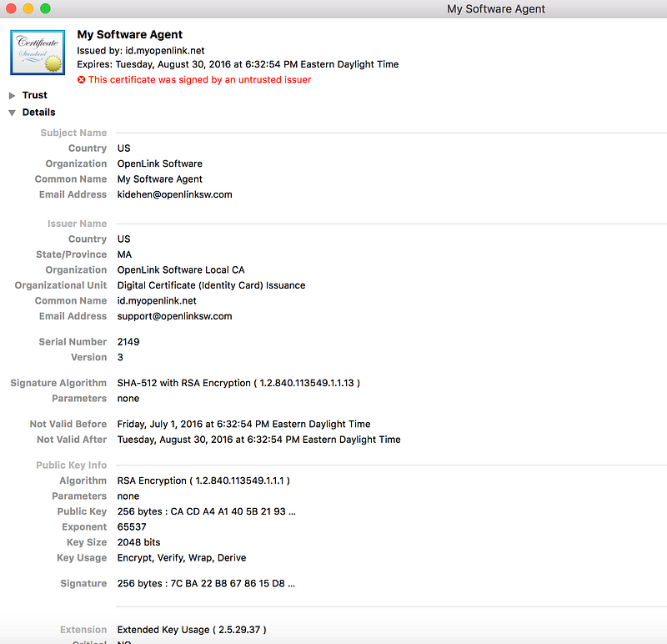Click the serial number value 2149
667x644 pixels.
click(x=128, y=342)
